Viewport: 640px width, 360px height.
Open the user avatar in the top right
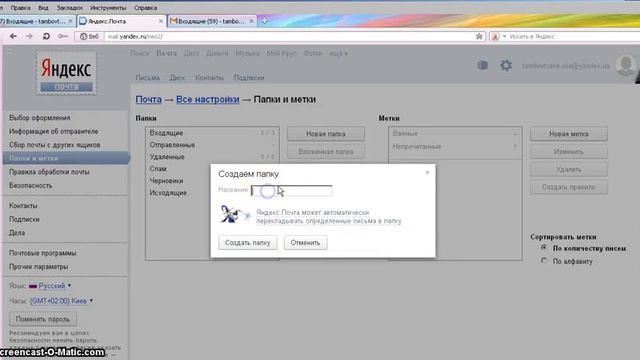coord(626,65)
